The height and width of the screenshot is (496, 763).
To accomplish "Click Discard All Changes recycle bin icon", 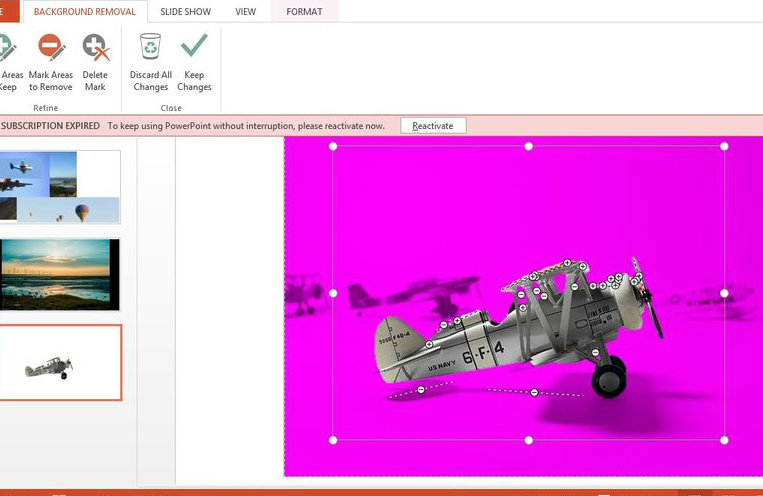I will coord(150,47).
